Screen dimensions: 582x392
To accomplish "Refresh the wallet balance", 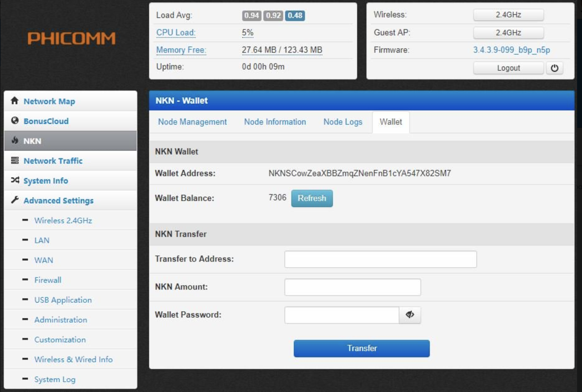I will click(x=312, y=198).
